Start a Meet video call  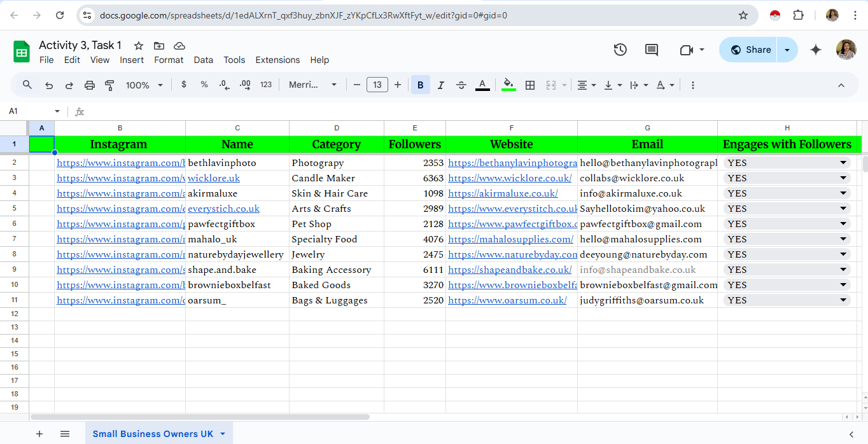click(687, 50)
